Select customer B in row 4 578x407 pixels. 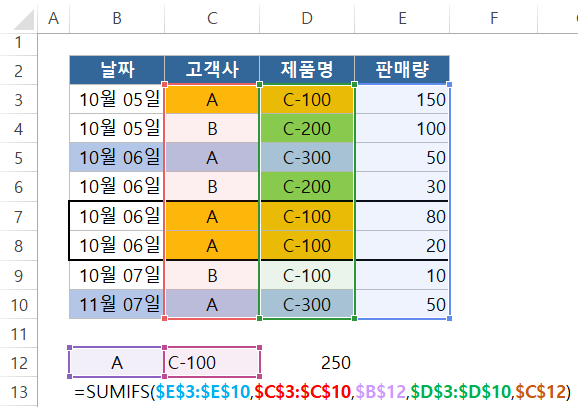pyautogui.click(x=212, y=128)
